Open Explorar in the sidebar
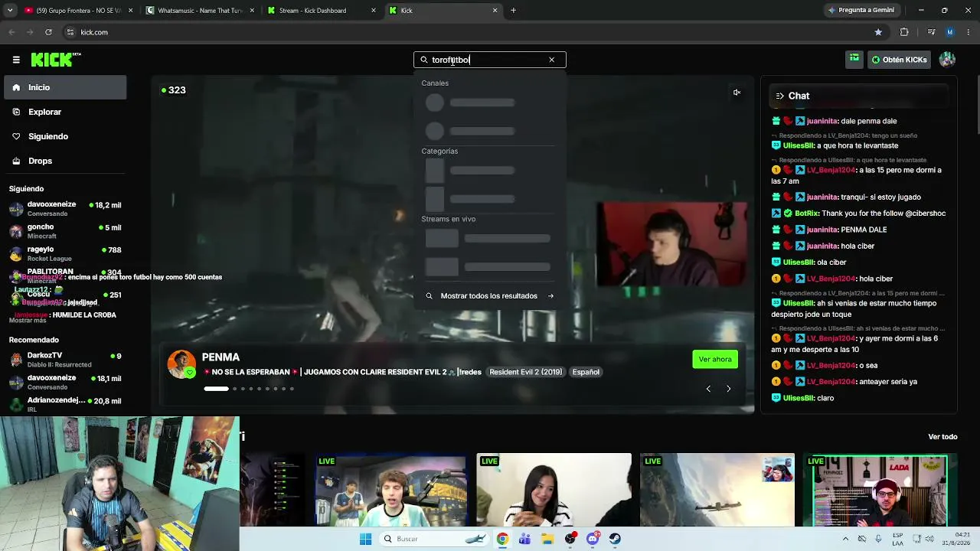 tap(65, 112)
